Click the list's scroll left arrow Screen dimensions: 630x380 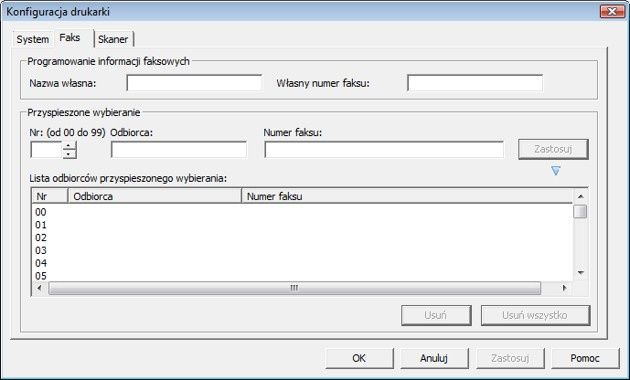click(x=39, y=288)
